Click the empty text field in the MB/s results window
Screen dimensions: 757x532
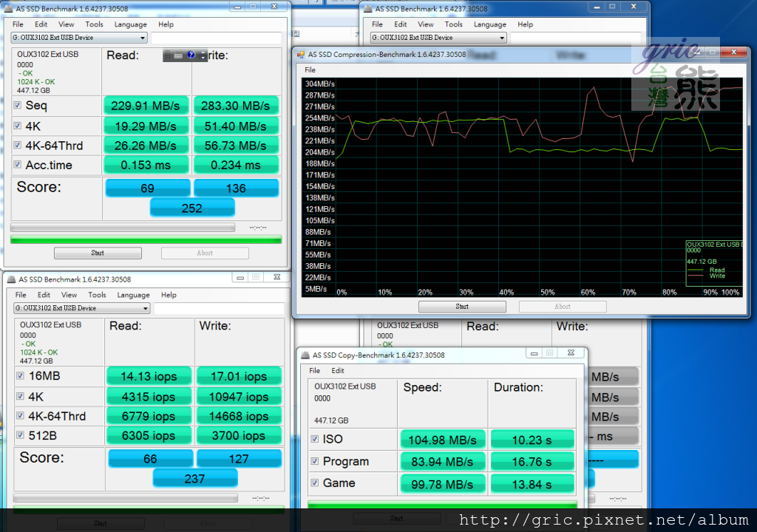(x=217, y=38)
